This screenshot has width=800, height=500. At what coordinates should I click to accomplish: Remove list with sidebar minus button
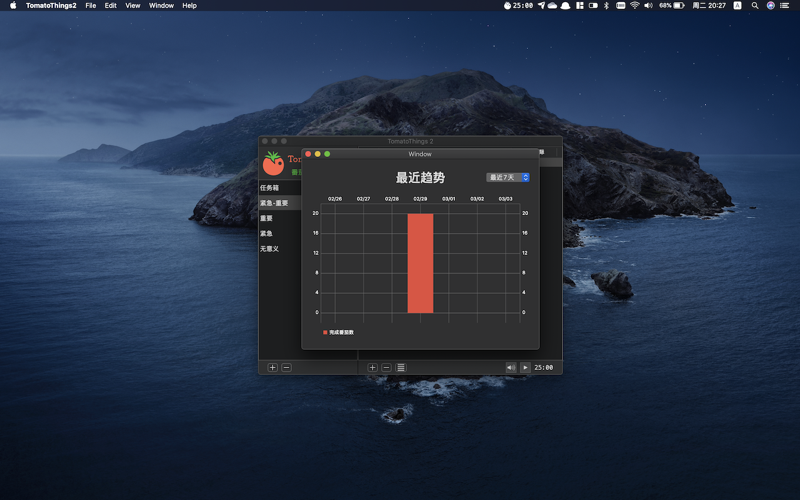[287, 367]
